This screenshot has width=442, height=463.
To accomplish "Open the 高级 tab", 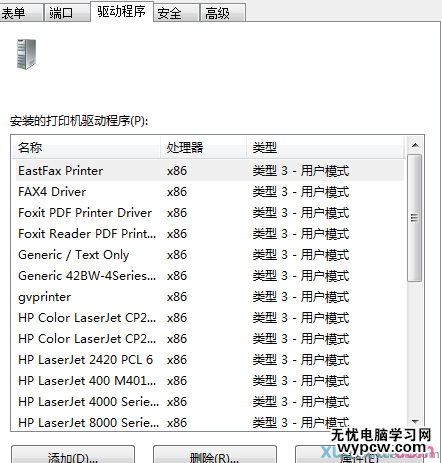I will (x=223, y=13).
